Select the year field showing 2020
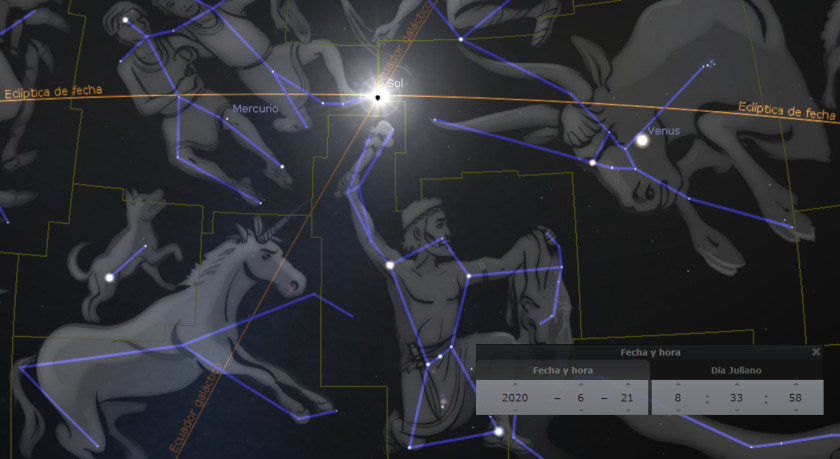Image resolution: width=840 pixels, height=459 pixels. pyautogui.click(x=514, y=397)
